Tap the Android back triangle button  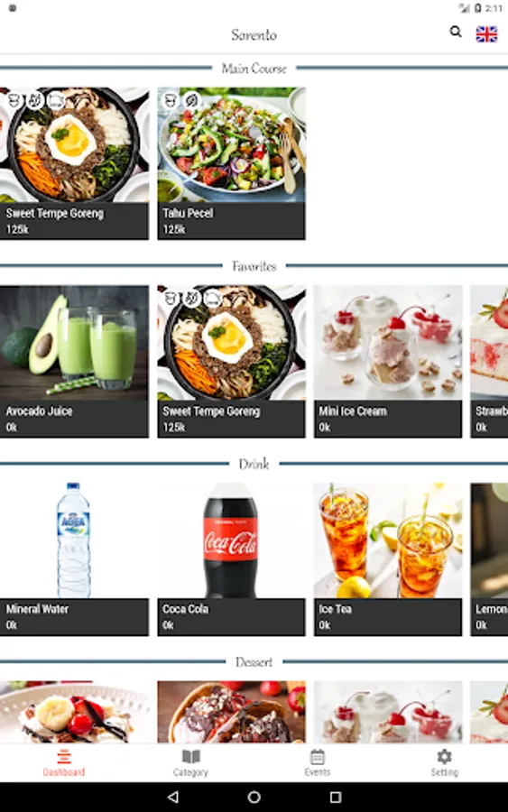click(173, 797)
